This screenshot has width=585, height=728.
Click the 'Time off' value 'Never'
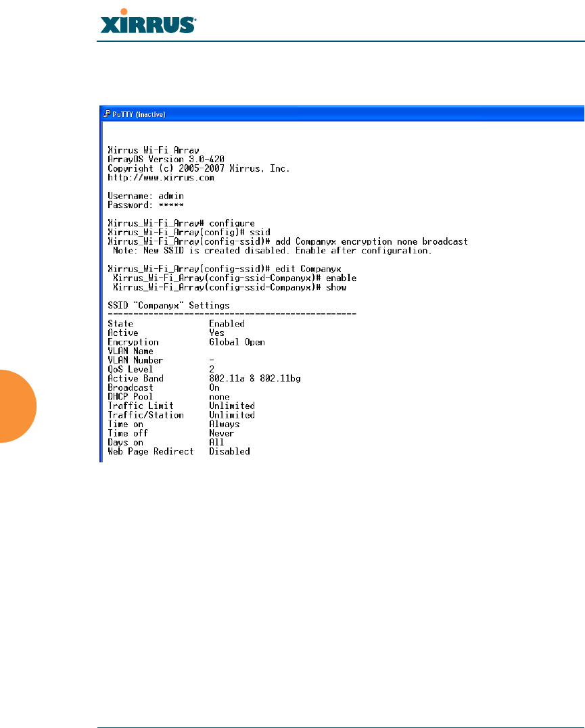[x=222, y=433]
